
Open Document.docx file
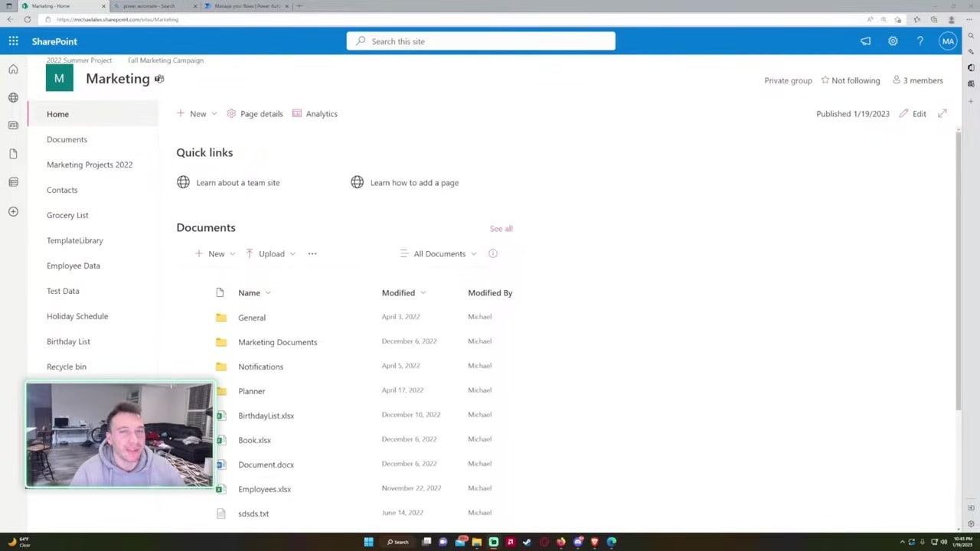coord(266,465)
